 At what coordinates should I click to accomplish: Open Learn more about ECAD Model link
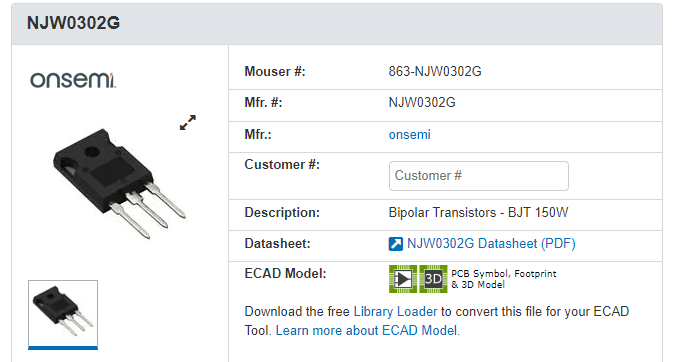click(x=367, y=330)
